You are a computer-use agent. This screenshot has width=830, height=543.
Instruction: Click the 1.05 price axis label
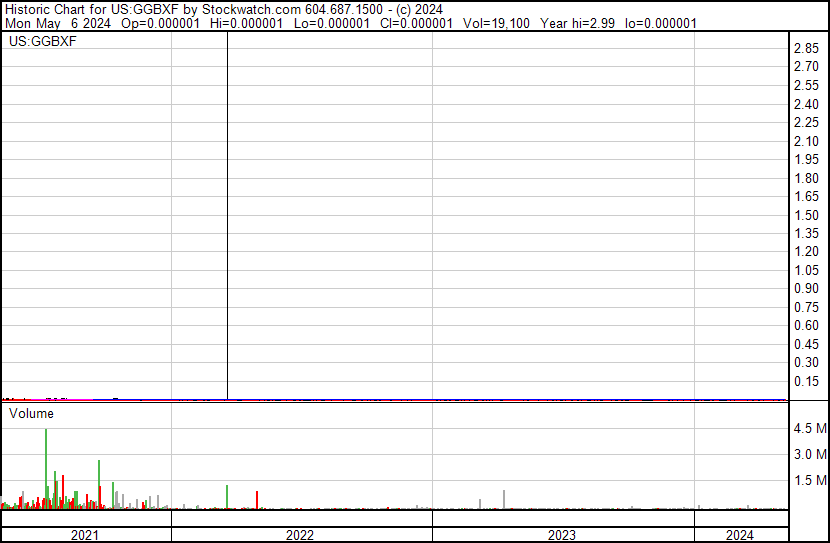pos(806,270)
